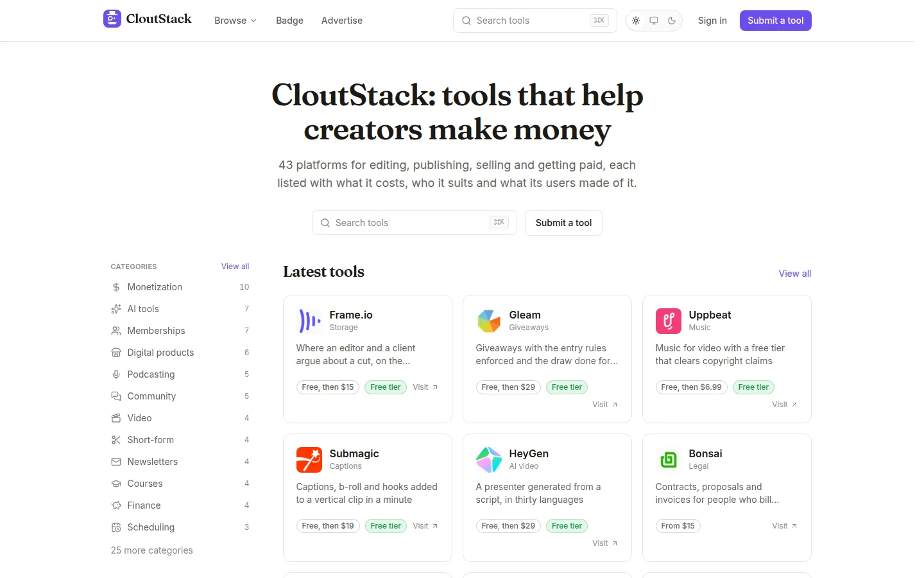Open the HeyGen tool title
The height and width of the screenshot is (578, 924).
coord(529,453)
